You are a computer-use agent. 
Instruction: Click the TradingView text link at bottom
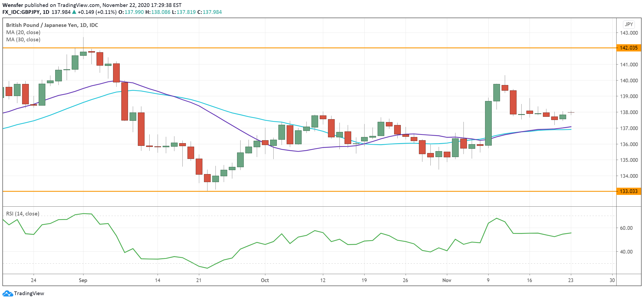[x=29, y=294]
